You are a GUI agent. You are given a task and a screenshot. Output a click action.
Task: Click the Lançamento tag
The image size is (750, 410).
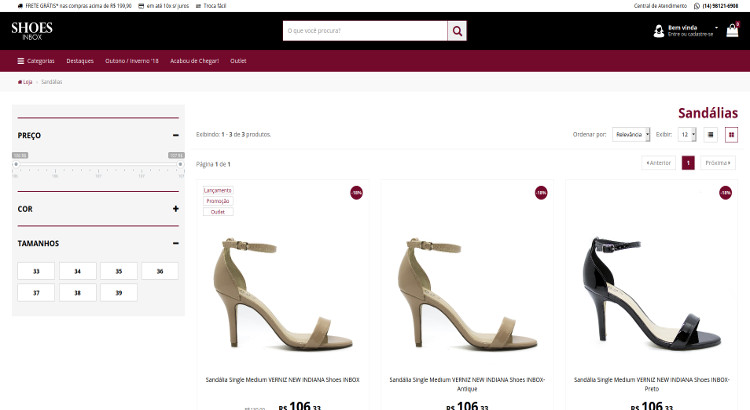(x=218, y=190)
